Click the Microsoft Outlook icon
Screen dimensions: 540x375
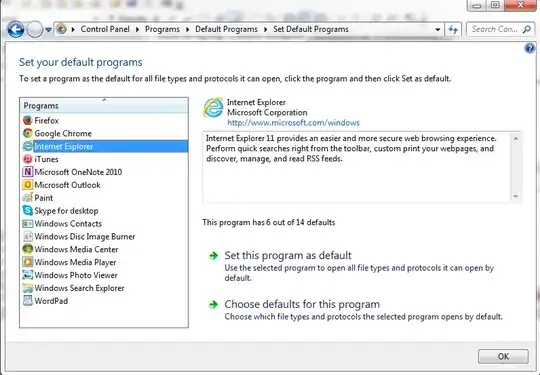pos(28,185)
